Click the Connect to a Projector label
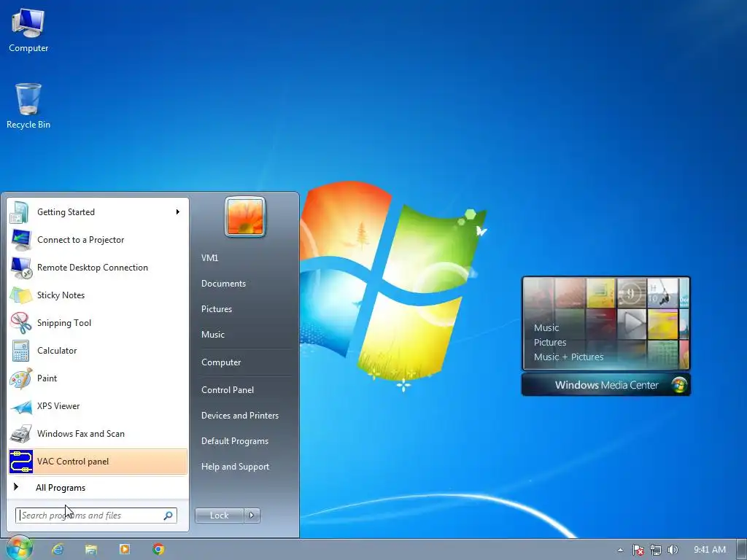 [x=80, y=240]
